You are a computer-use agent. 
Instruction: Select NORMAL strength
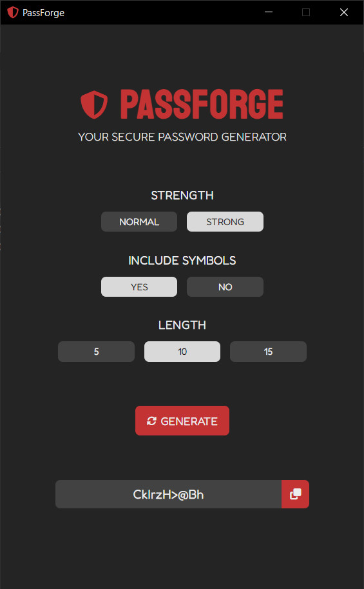click(x=139, y=222)
